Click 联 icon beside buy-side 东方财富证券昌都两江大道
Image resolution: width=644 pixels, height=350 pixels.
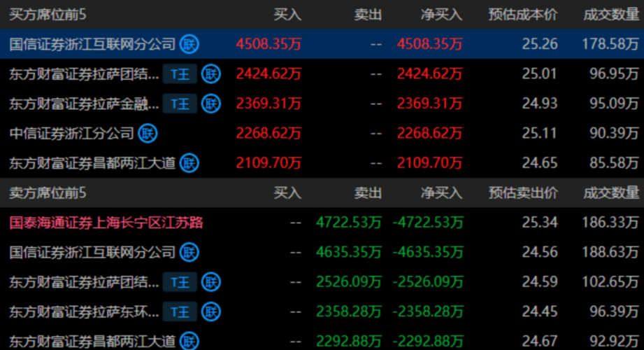[189, 163]
